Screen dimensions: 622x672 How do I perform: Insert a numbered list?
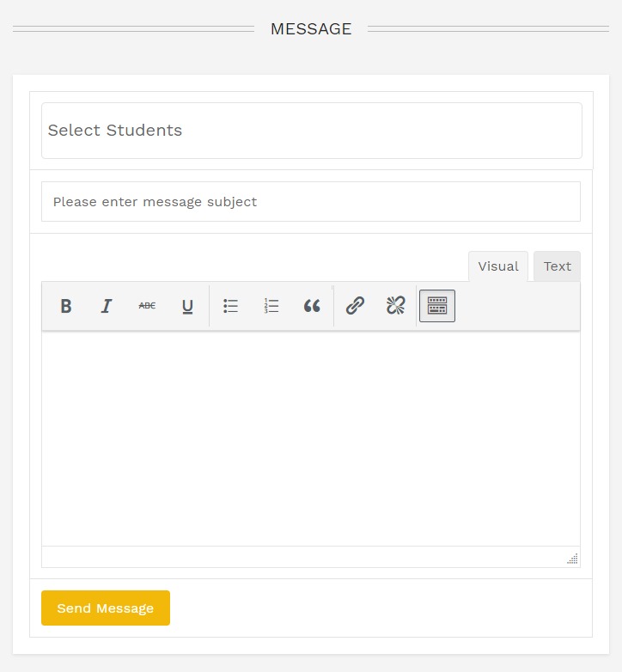[x=271, y=306]
